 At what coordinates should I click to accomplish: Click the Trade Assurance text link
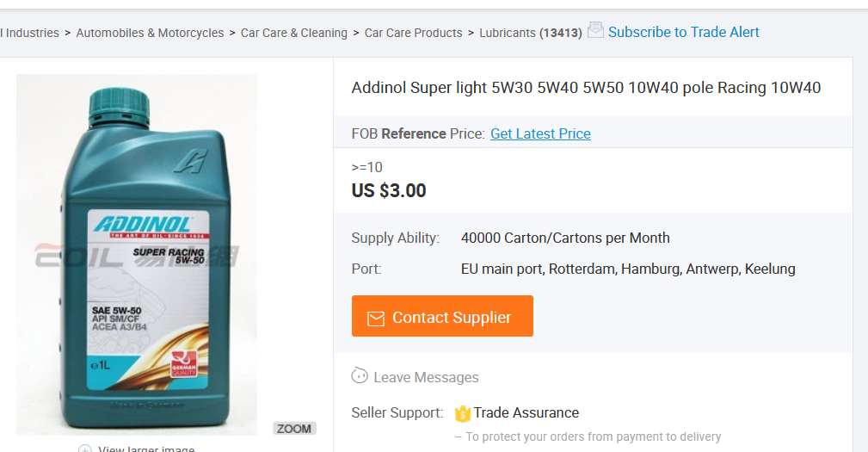[526, 412]
